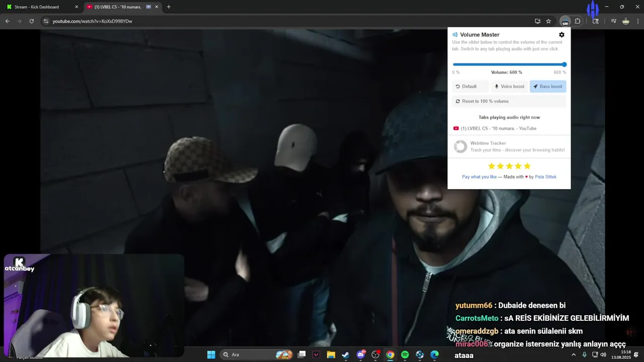Open Volume Master settings gear
This screenshot has height=362, width=644.
coord(561,35)
